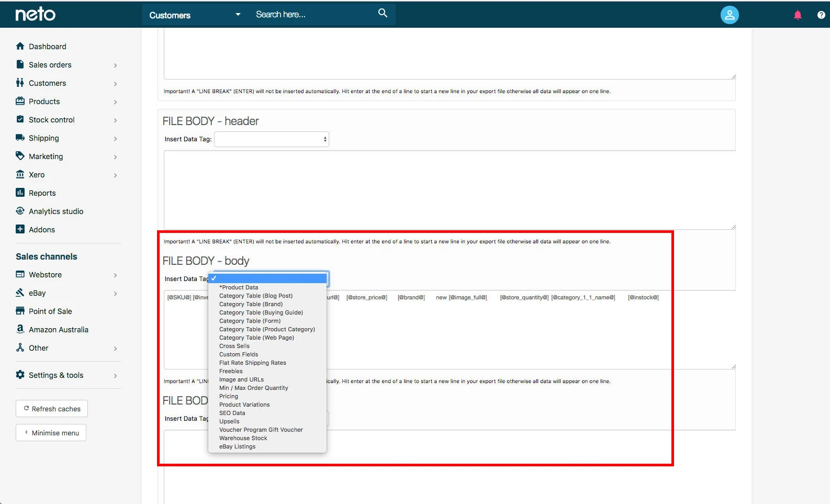Click the Neto logo
830x504 pixels.
coord(35,14)
